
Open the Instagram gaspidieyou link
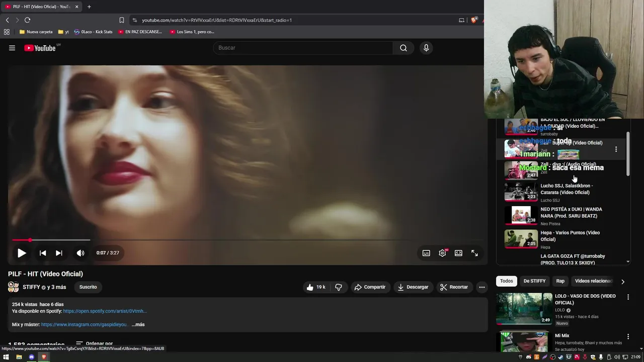pyautogui.click(x=85, y=324)
